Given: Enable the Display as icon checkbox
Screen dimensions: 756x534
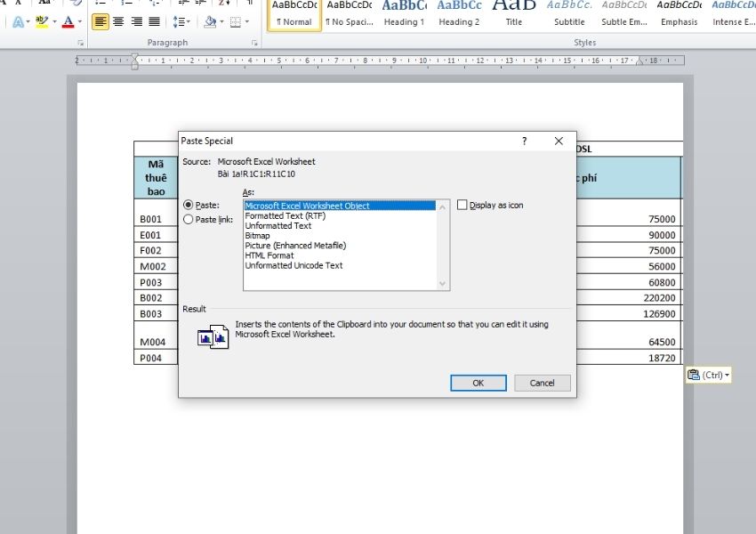Looking at the screenshot, I should (x=462, y=205).
